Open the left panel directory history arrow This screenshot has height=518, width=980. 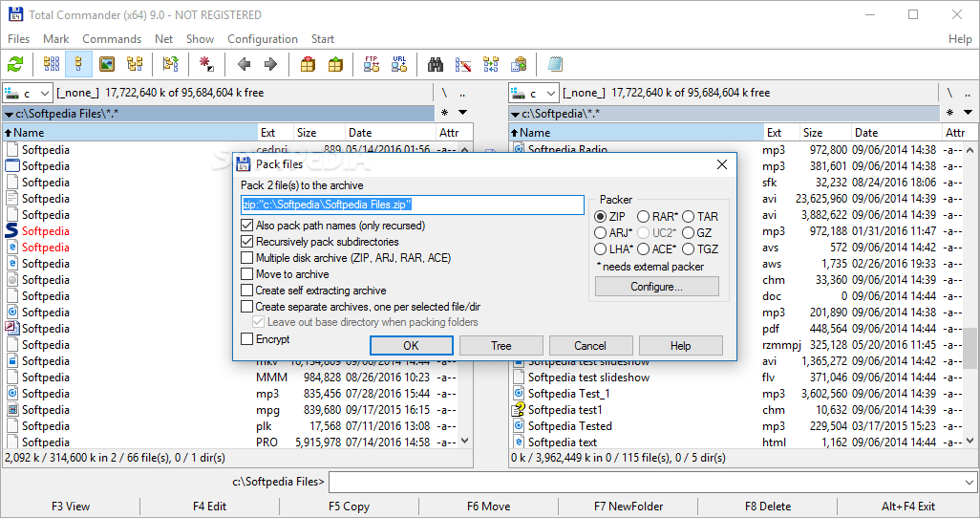click(462, 113)
